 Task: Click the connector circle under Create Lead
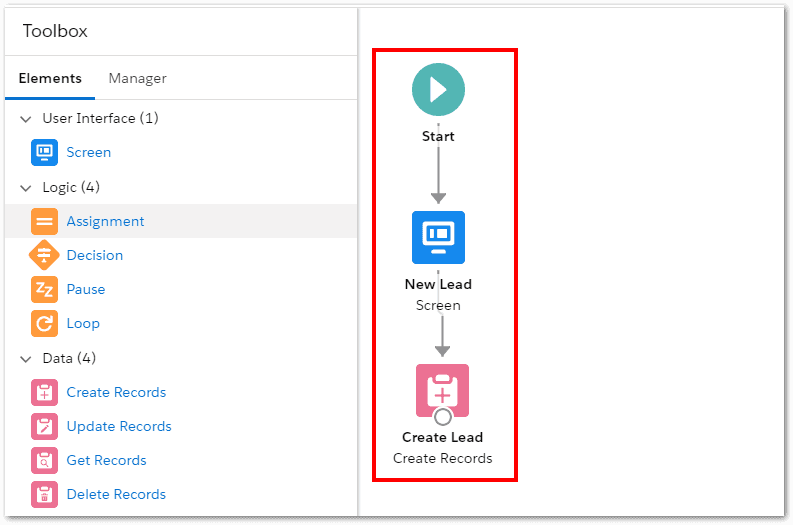[x=443, y=417]
